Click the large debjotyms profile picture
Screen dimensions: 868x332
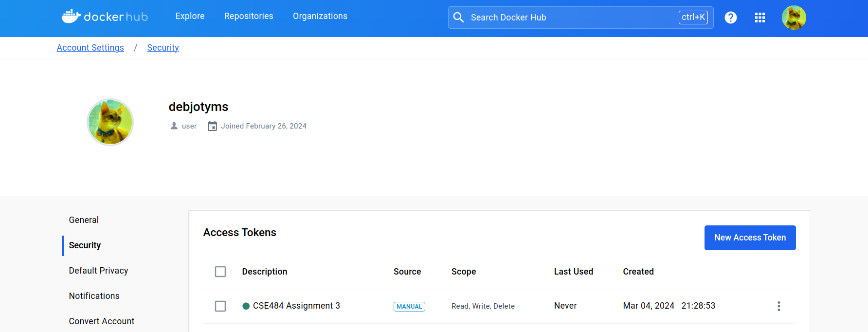110,122
